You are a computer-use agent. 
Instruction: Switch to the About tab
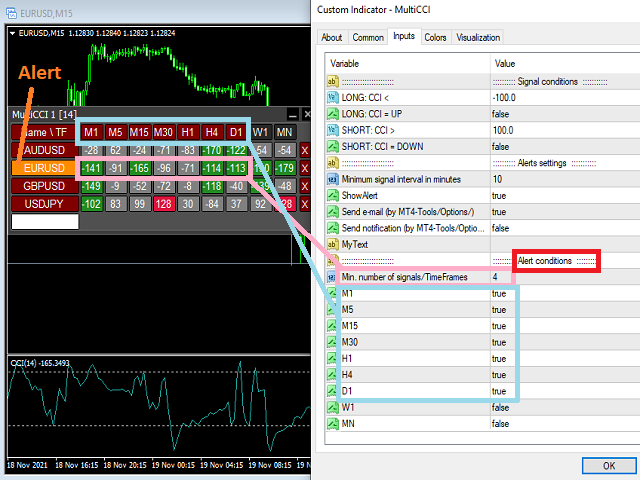coord(332,38)
